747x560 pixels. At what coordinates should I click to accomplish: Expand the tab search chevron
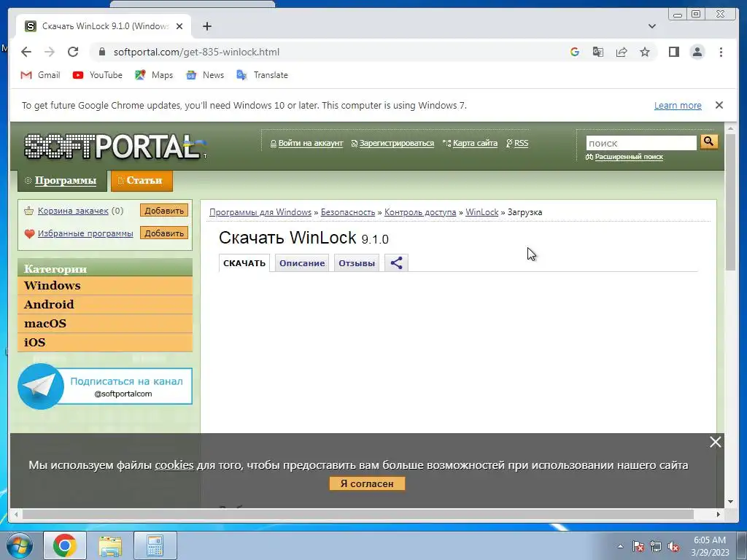point(651,26)
